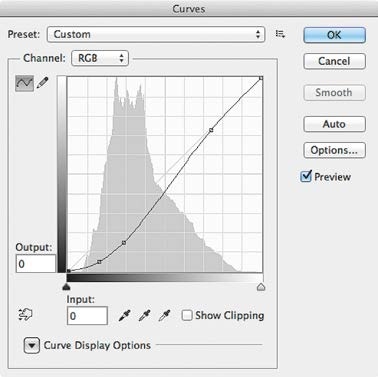
Task: Click the black point eyedropper
Action: click(124, 315)
